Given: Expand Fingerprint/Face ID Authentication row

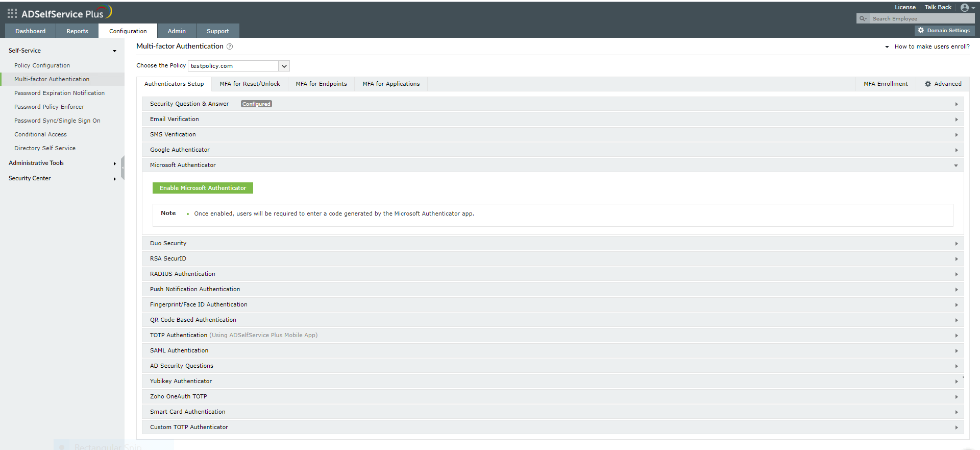Looking at the screenshot, I should (x=553, y=305).
